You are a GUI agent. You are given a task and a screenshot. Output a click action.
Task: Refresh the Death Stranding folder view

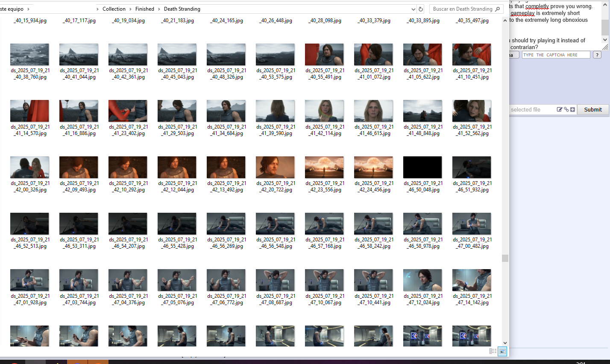tap(421, 9)
